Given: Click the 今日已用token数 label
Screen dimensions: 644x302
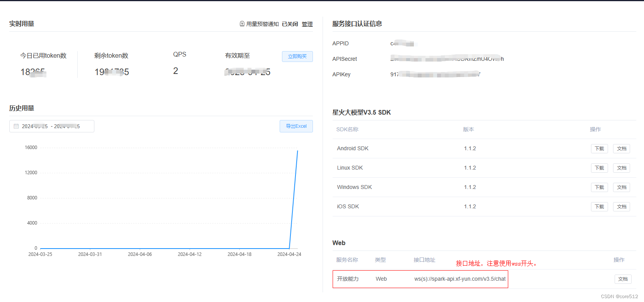Looking at the screenshot, I should click(x=43, y=56).
